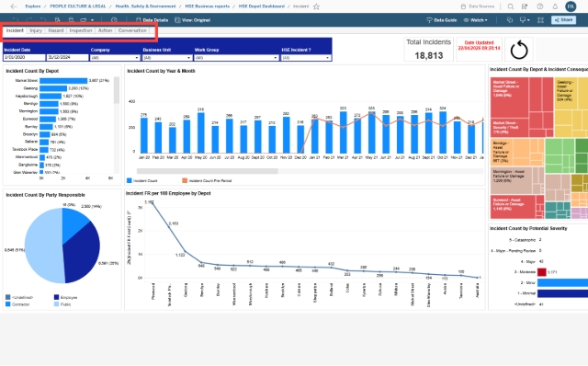This screenshot has height=366, width=588.
Task: Open PEOPLE CULTURE & LEGAL breadcrumb
Action: coord(77,6)
